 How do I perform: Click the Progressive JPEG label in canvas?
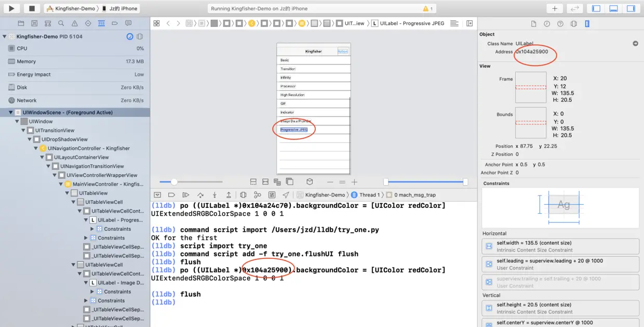(x=294, y=129)
